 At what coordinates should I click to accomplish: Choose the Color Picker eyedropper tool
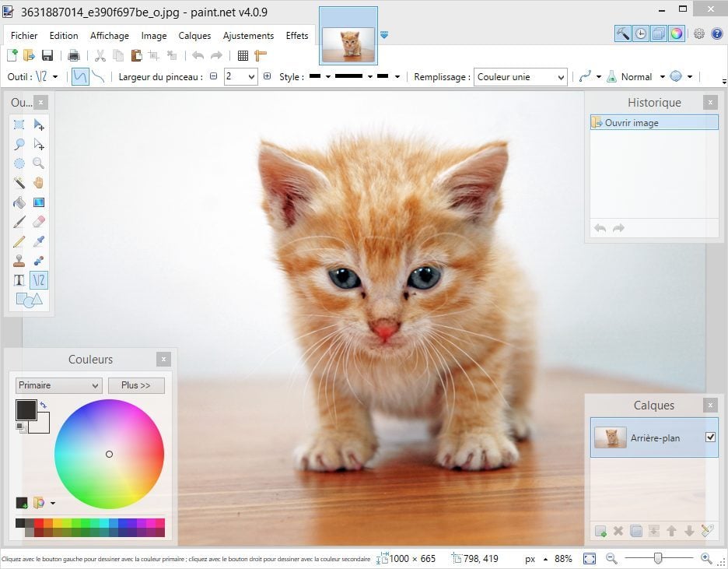click(38, 241)
